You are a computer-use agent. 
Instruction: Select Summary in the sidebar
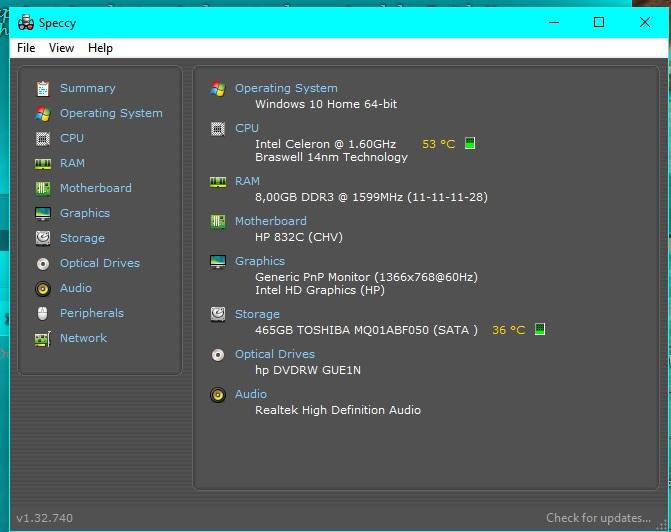(x=88, y=88)
